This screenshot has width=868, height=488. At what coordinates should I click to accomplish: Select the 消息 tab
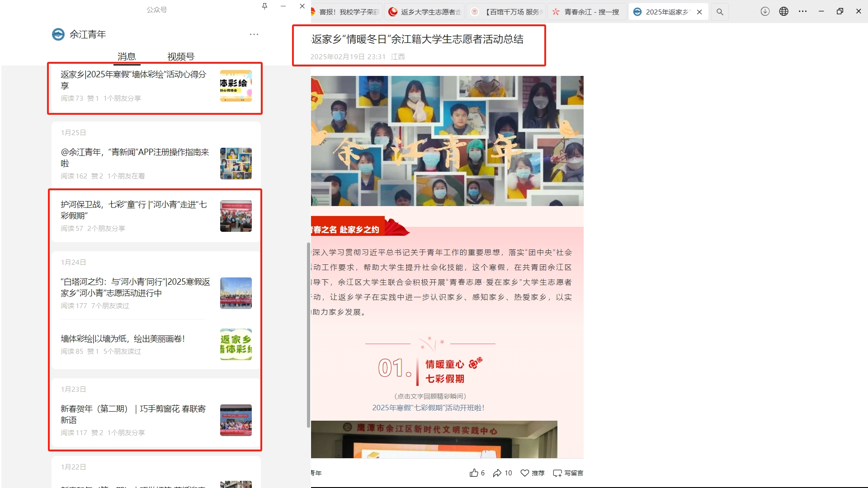click(127, 56)
